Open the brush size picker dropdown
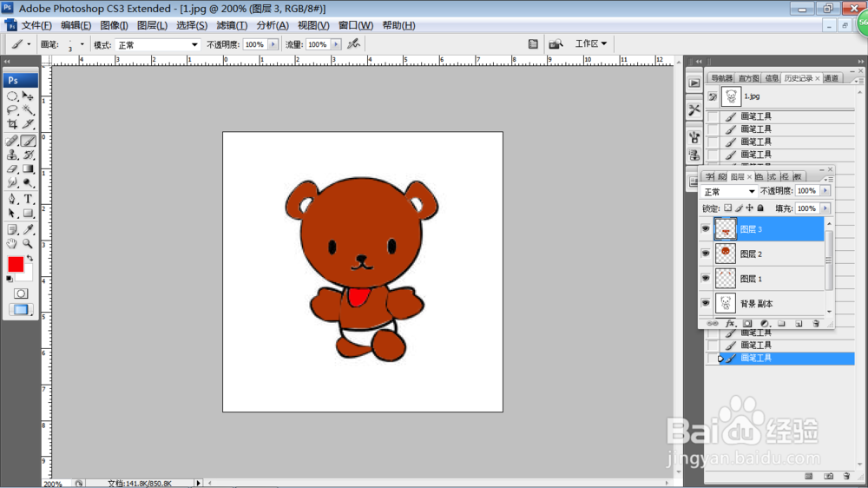 click(x=82, y=44)
